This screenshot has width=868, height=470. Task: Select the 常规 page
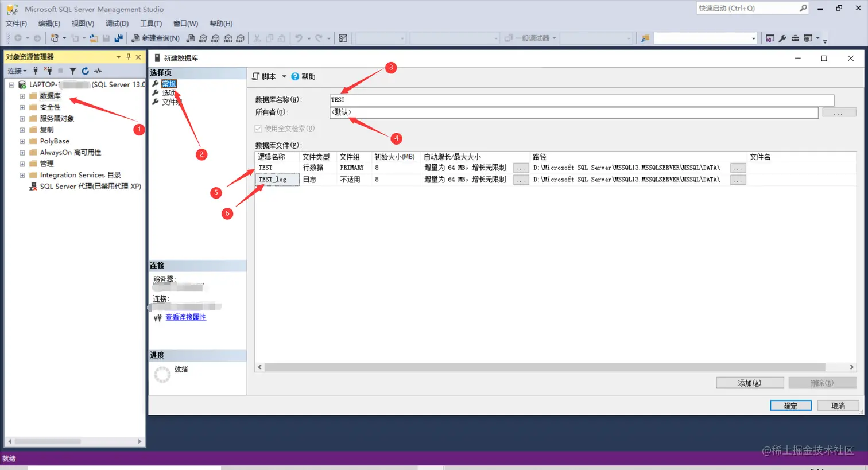pyautogui.click(x=169, y=84)
